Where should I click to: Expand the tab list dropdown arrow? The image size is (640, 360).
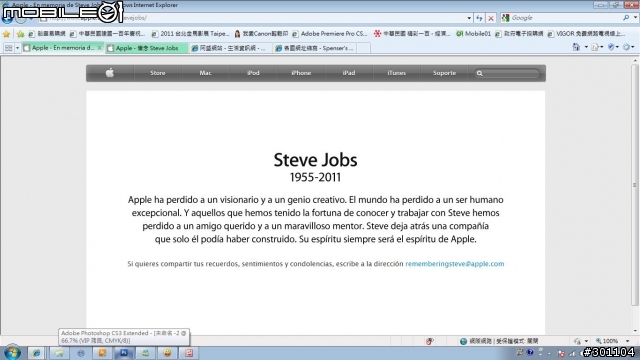pyautogui.click(x=17, y=48)
